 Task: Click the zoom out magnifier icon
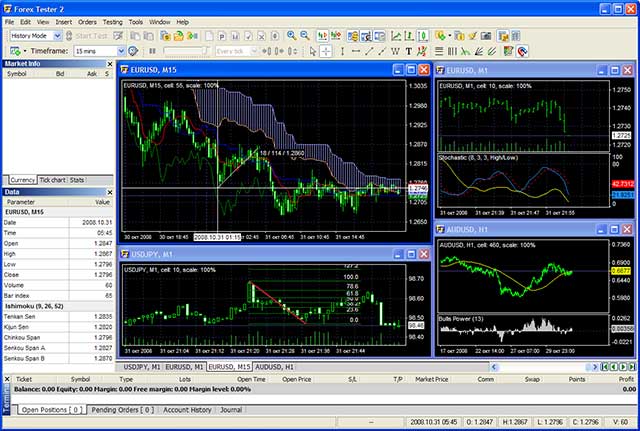(x=305, y=35)
